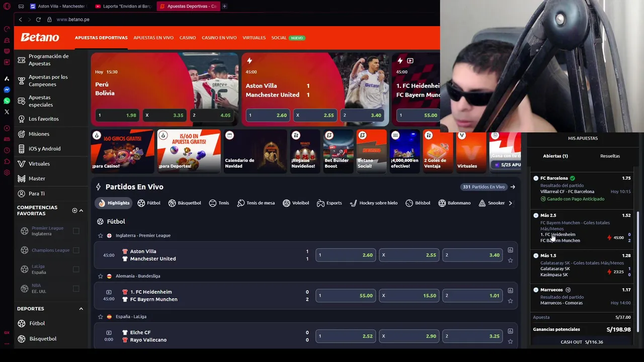The image size is (644, 362).
Task: Go back in browser history
Action: [20, 19]
